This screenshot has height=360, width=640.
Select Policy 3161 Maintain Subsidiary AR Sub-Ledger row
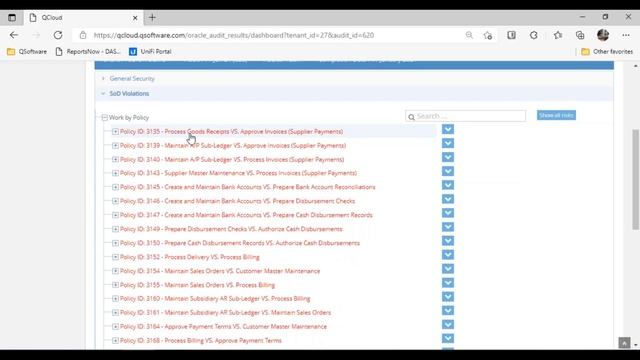[x=225, y=313]
